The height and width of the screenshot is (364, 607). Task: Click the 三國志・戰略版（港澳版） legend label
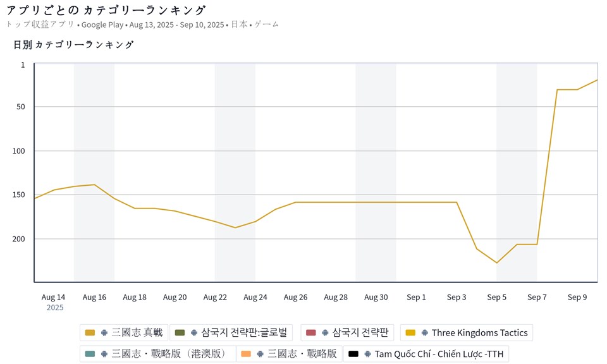(x=169, y=354)
